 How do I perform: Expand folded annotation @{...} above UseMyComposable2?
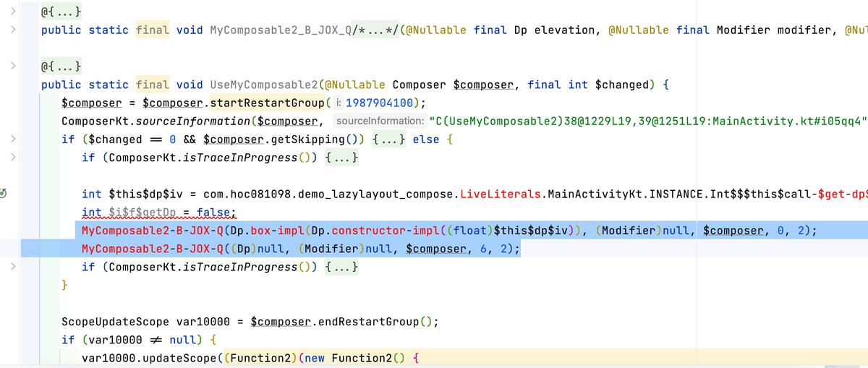click(x=61, y=67)
